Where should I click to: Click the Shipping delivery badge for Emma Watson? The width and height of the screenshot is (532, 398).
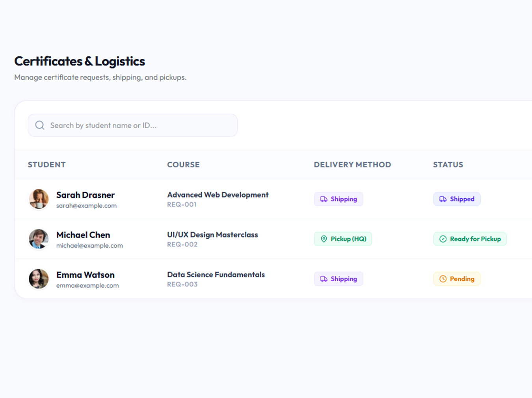coord(339,279)
